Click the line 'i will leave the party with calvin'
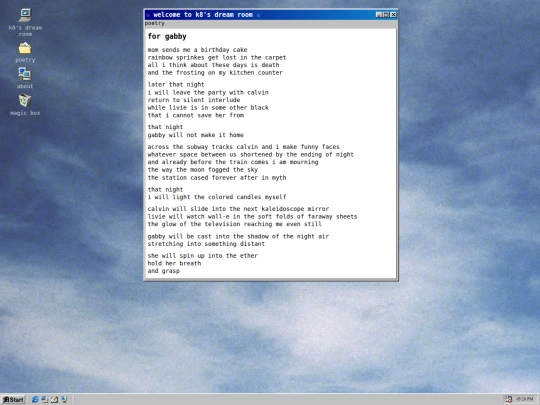540x405 pixels. (208, 92)
